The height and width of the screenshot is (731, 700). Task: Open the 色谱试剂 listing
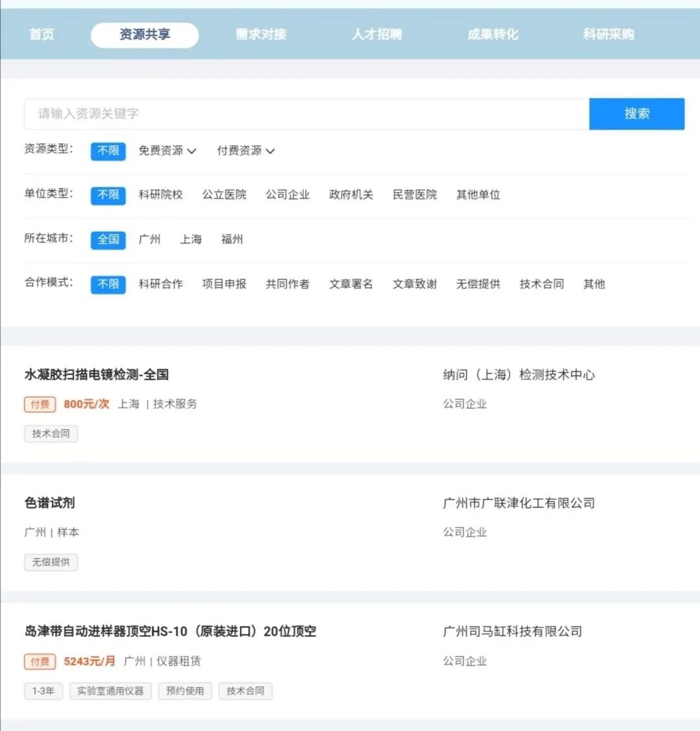coord(49,503)
